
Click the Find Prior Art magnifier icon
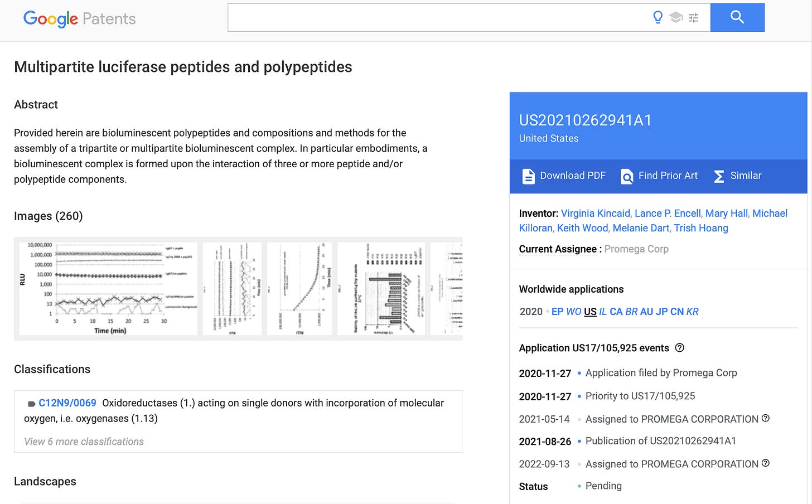(x=627, y=176)
